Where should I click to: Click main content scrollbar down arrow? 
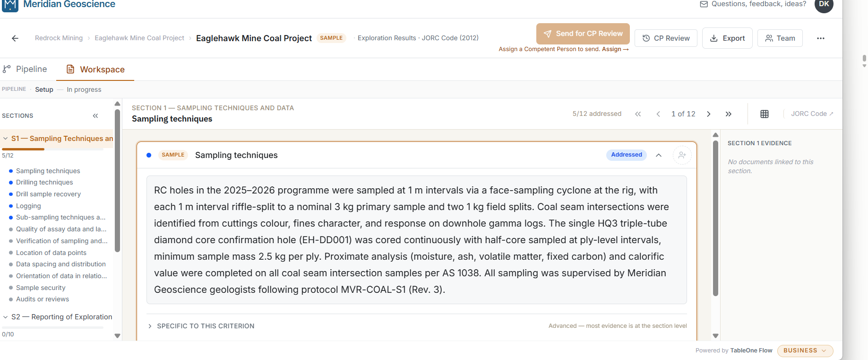pyautogui.click(x=715, y=336)
